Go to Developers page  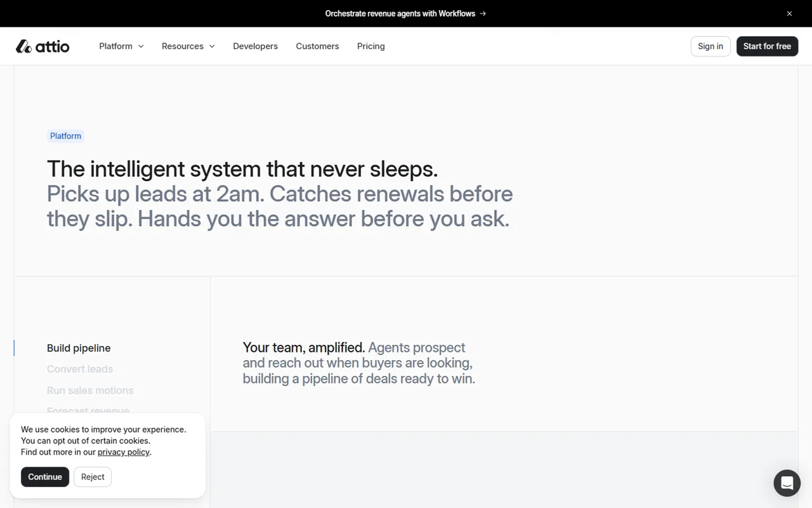click(x=255, y=46)
